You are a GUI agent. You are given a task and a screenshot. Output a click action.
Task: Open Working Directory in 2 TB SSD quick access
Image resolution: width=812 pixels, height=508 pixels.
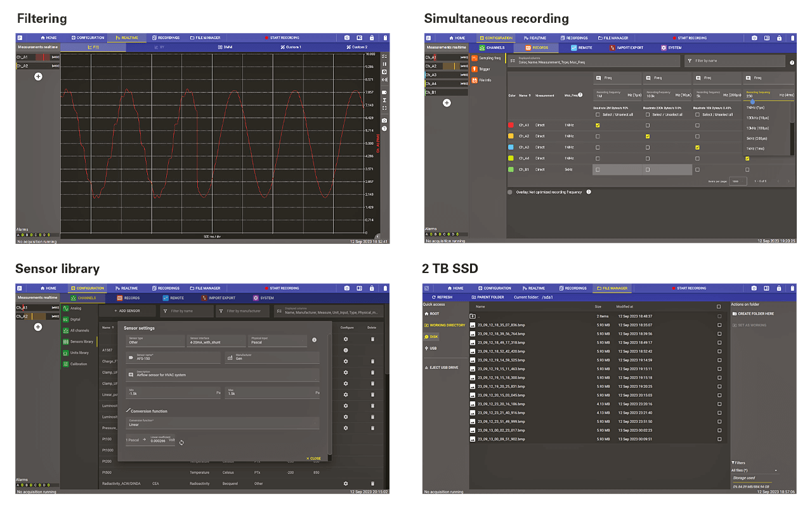(x=445, y=325)
